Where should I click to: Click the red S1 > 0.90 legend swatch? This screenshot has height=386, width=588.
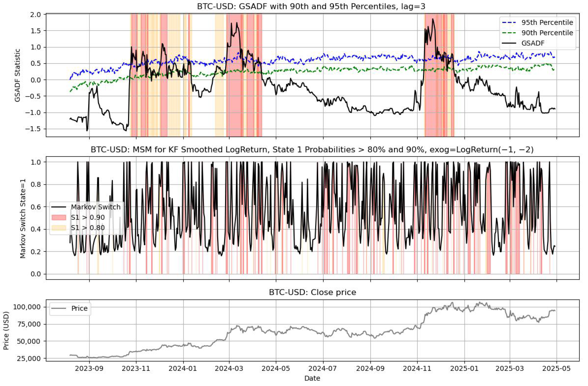pos(59,217)
